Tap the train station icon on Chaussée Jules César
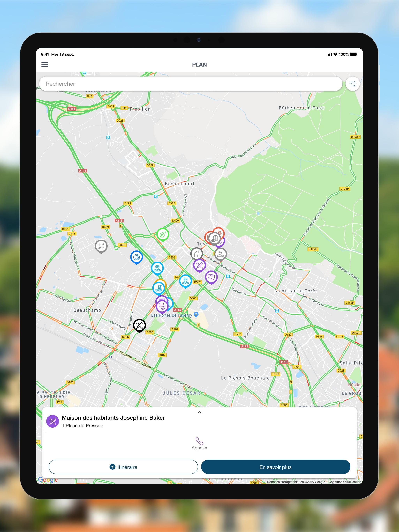Image resolution: width=399 pixels, height=532 pixels. [110, 357]
